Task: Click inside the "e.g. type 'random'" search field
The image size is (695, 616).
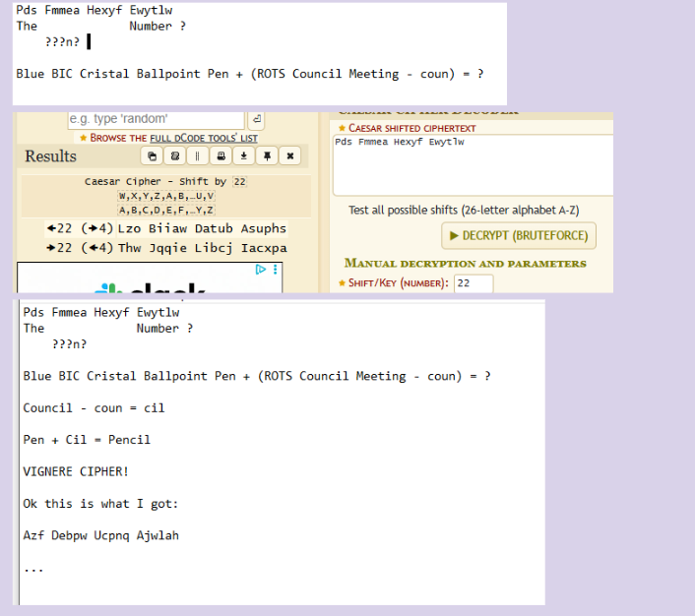Action: coord(156,119)
